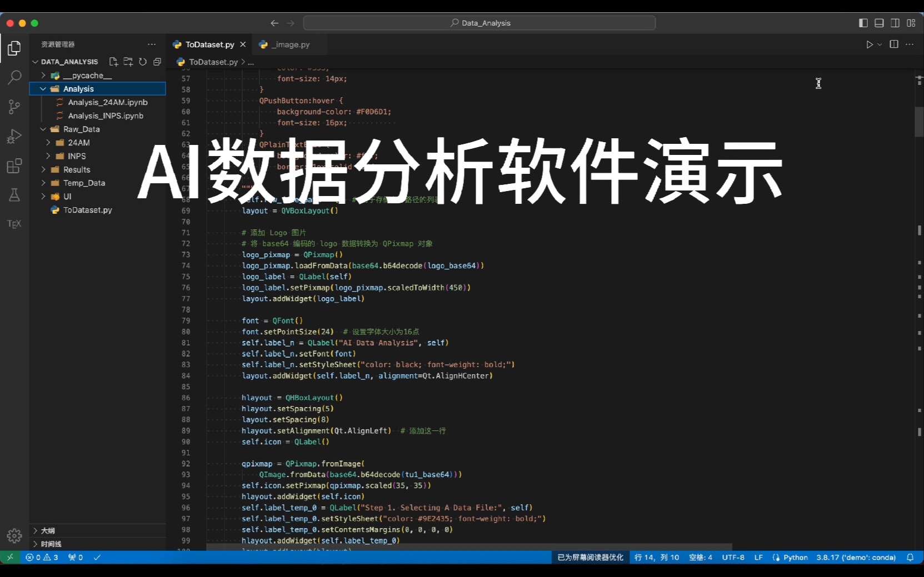This screenshot has height=577, width=924.
Task: Split the editor to the right
Action: coord(894,44)
